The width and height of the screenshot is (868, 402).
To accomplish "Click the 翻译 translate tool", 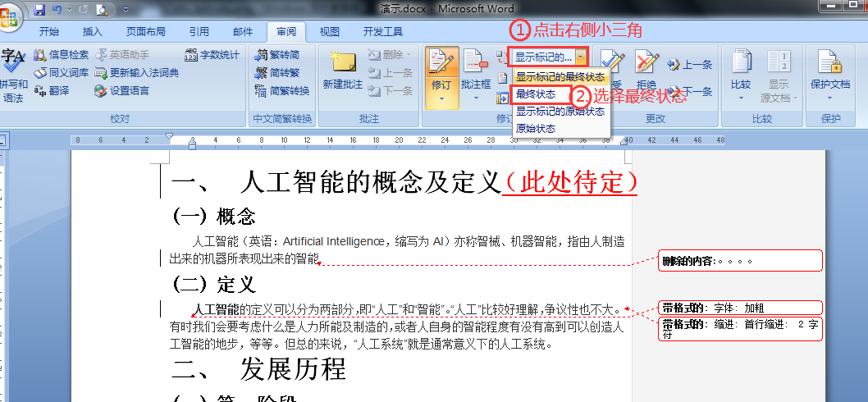I will [x=52, y=91].
